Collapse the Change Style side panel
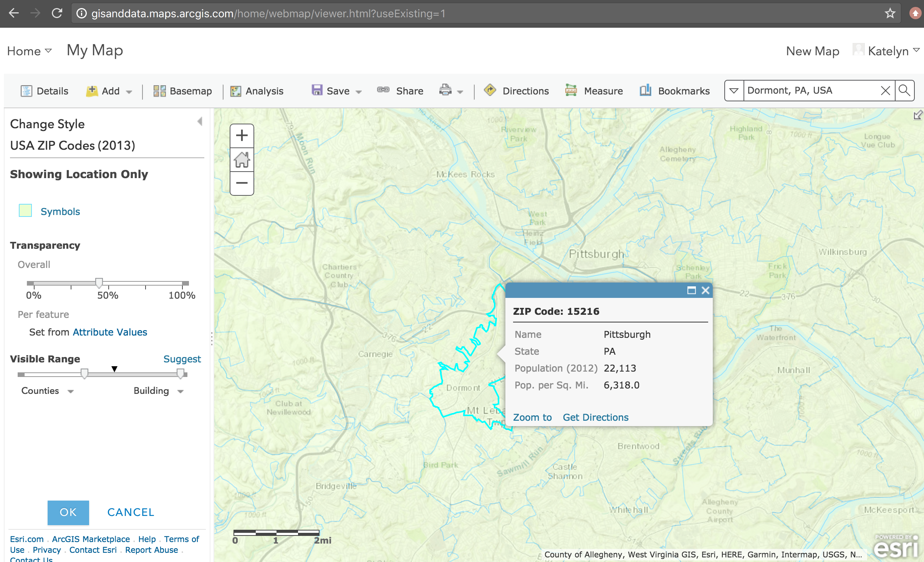Viewport: 924px width, 562px height. click(x=200, y=121)
